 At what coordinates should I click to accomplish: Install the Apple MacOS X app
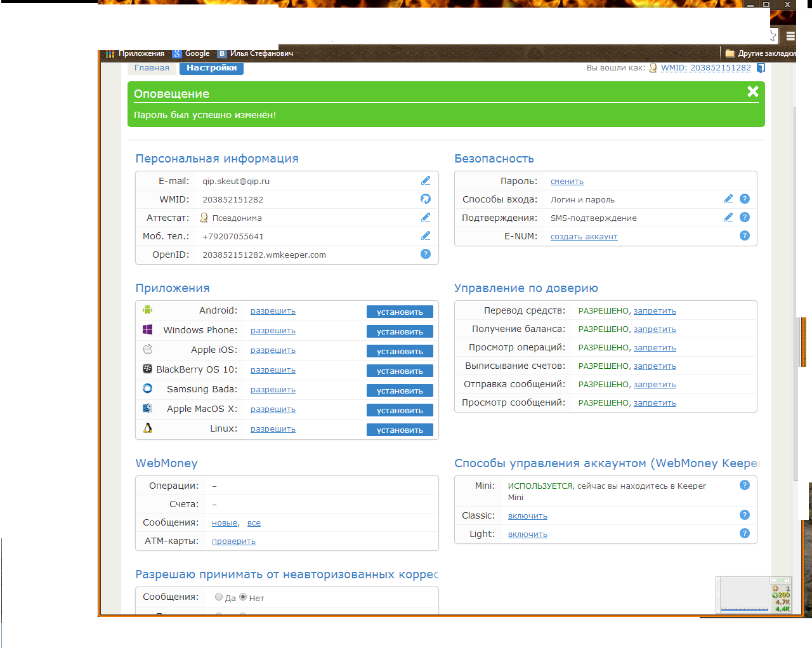(400, 410)
